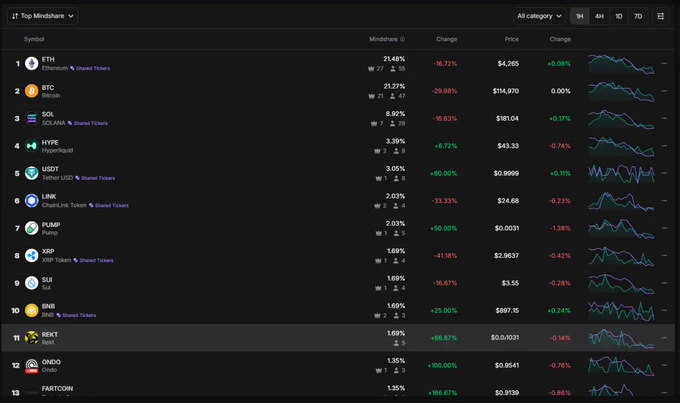Click ONDO mindshare change +100.00%
The height and width of the screenshot is (403, 680).
click(442, 365)
